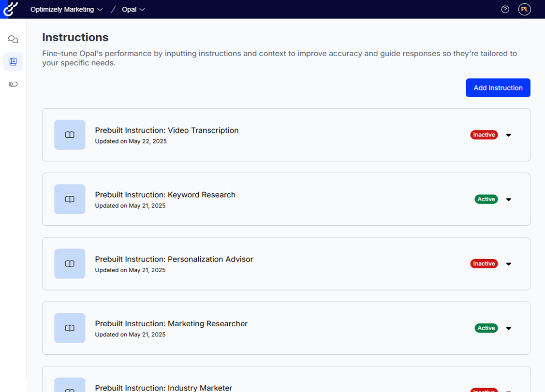Click 'Updated on May 22, 2025' text
Screen dimensions: 545x392
click(x=131, y=141)
